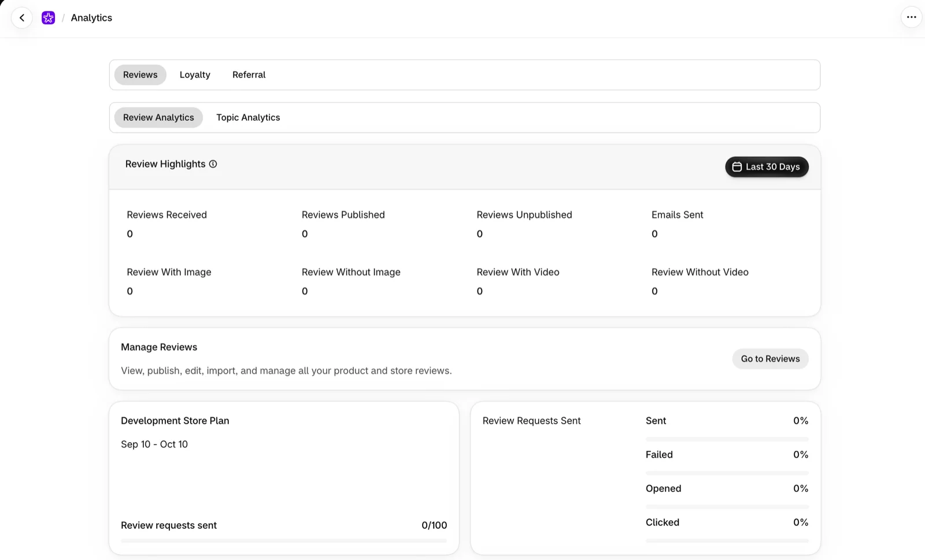Viewport: 925px width, 560px height.
Task: Click the Review Requests Sent heading
Action: coord(531,421)
